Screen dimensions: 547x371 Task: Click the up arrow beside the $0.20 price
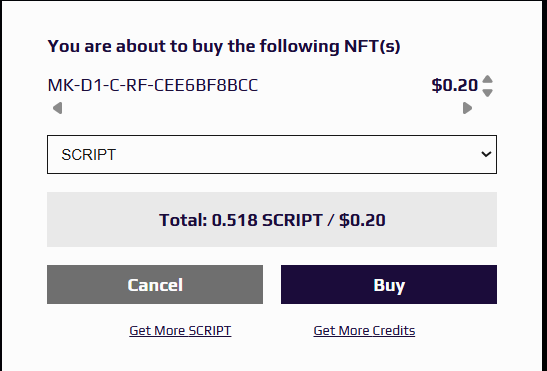[487, 79]
